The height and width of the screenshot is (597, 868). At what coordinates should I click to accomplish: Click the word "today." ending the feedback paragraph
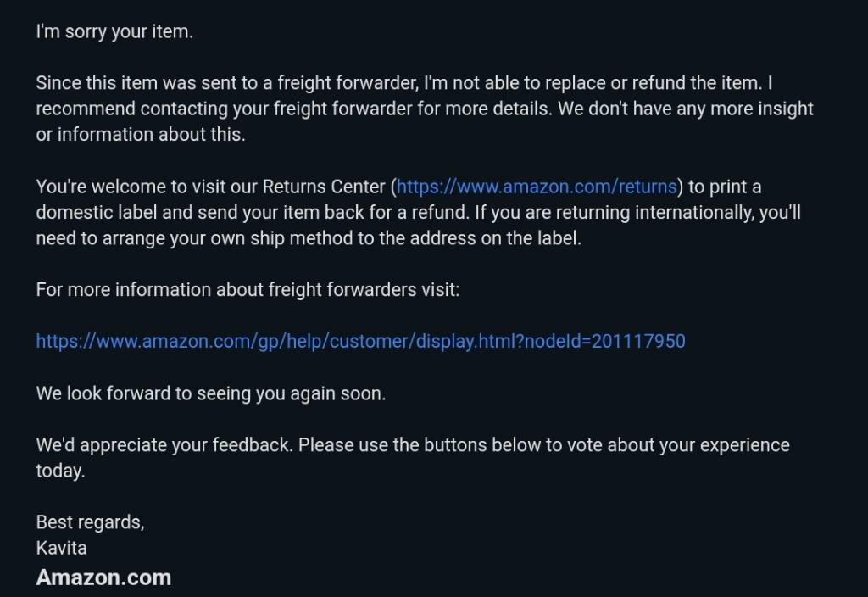(60, 471)
